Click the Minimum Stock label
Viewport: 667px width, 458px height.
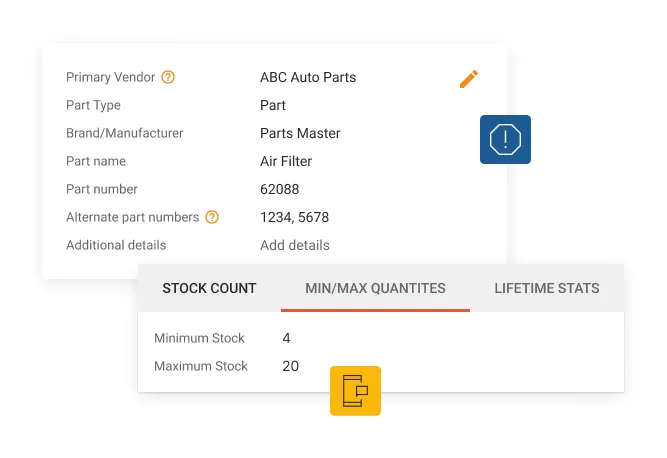[x=200, y=338]
